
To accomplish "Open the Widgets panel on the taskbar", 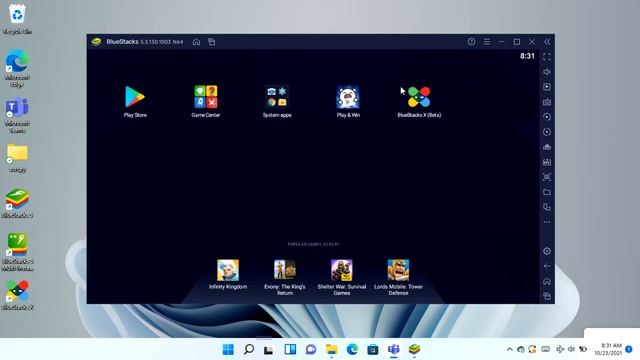I will [290, 349].
